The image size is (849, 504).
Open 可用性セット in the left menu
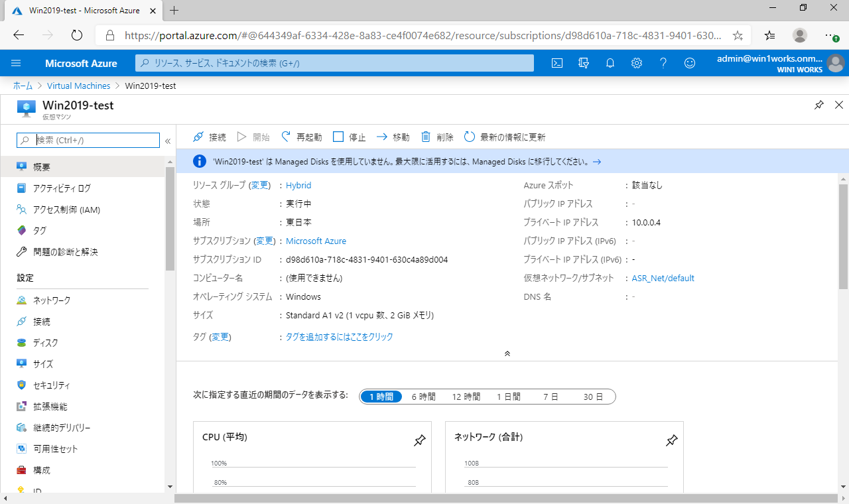(83, 449)
